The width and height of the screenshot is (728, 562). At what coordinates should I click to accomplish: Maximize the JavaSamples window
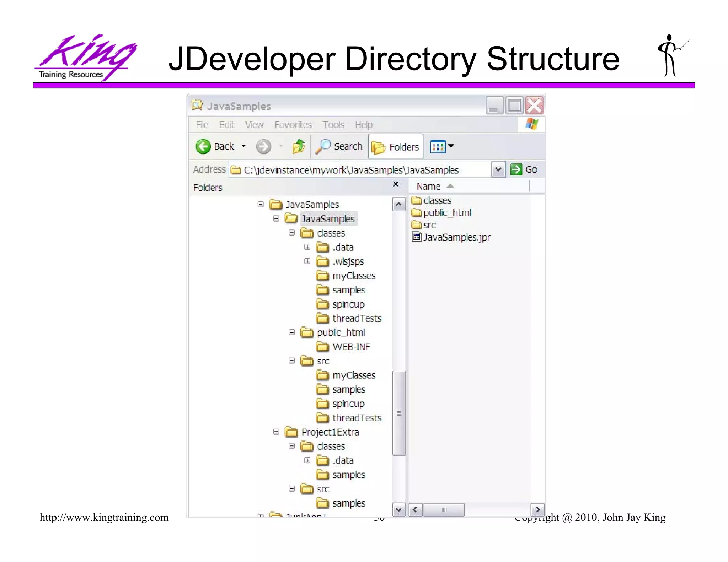click(x=514, y=106)
